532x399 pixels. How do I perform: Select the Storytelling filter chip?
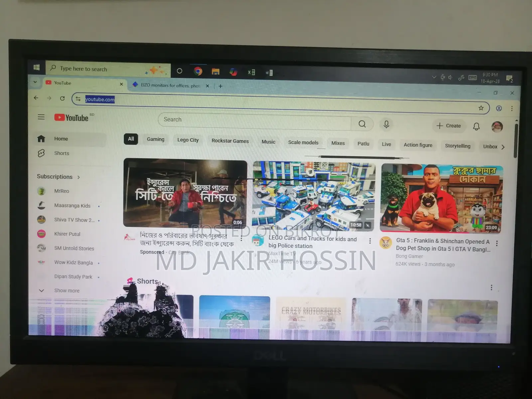pyautogui.click(x=458, y=146)
